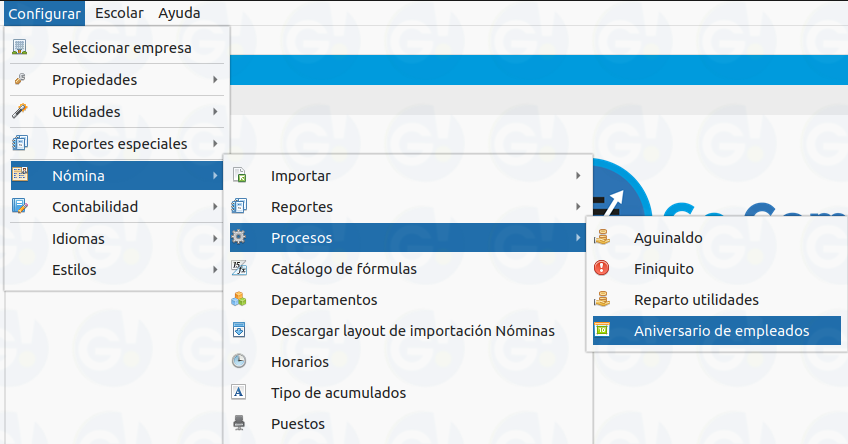Select the Procesos label
This screenshot has width=848, height=444.
tap(301, 238)
